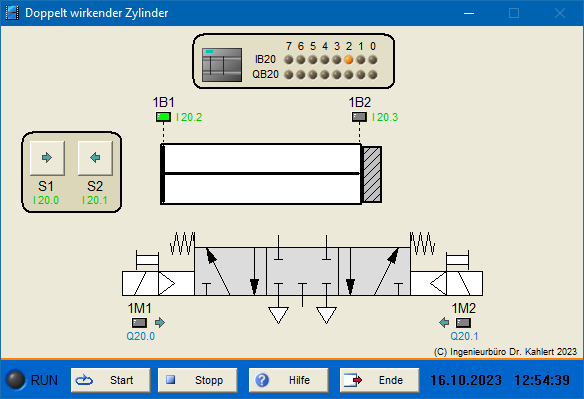Click the cylinder piston rod end

tap(372, 174)
